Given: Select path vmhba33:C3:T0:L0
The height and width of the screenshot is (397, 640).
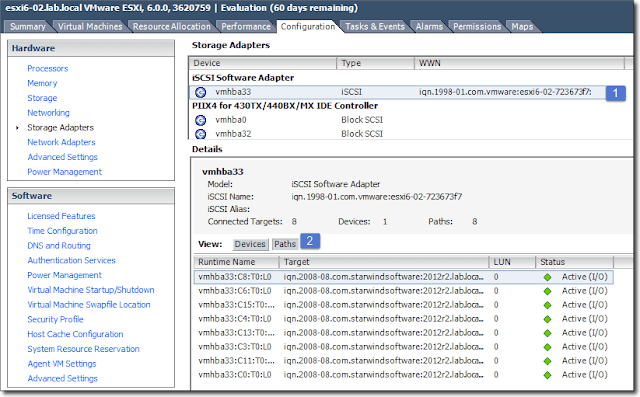Looking at the screenshot, I should coord(403,347).
